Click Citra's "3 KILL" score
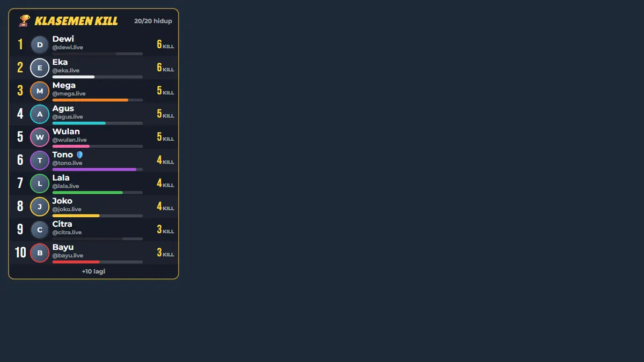Image resolution: width=644 pixels, height=362 pixels. (x=165, y=229)
